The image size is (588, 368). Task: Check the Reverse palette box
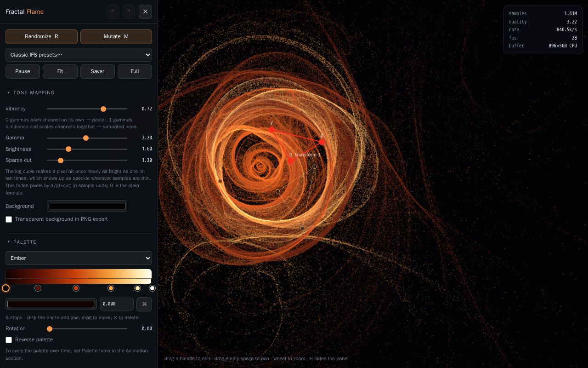coord(9,340)
